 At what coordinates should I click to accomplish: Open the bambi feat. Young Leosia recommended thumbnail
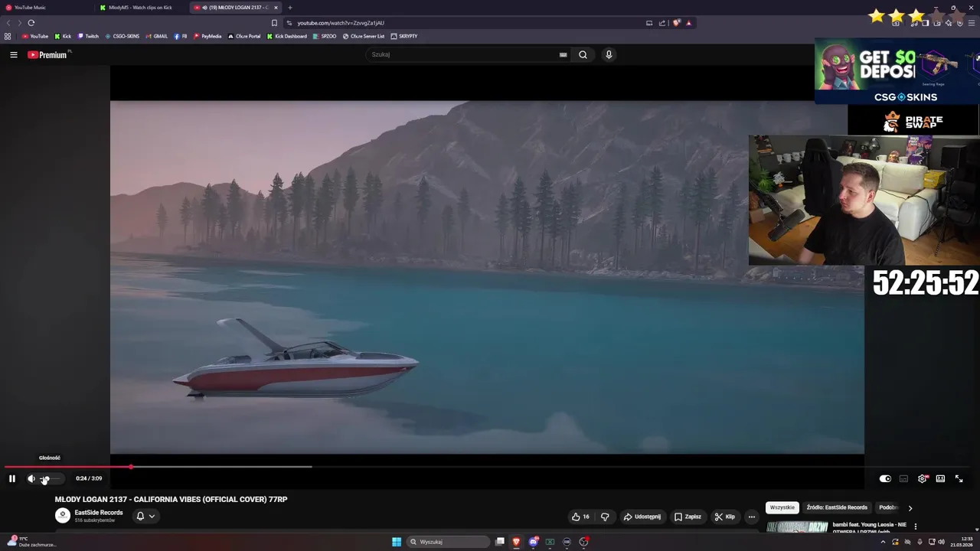797,527
